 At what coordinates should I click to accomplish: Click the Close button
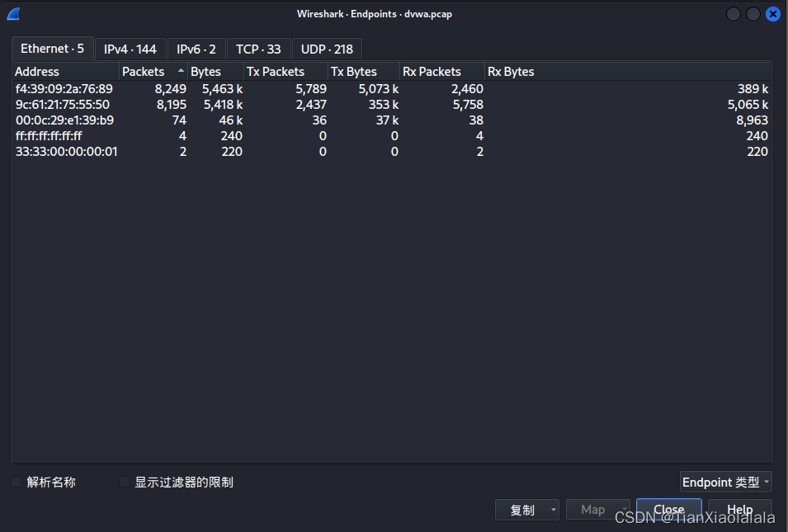[669, 510]
